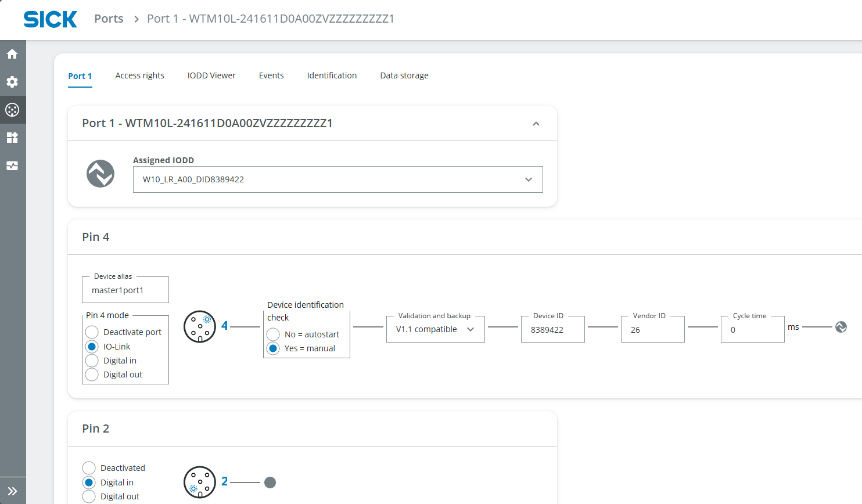Click the Device alias input field
This screenshot has width=862, height=504.
pyautogui.click(x=125, y=290)
